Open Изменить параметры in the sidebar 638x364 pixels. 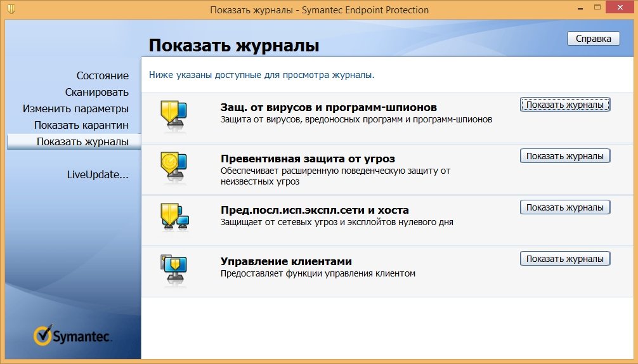pos(75,108)
